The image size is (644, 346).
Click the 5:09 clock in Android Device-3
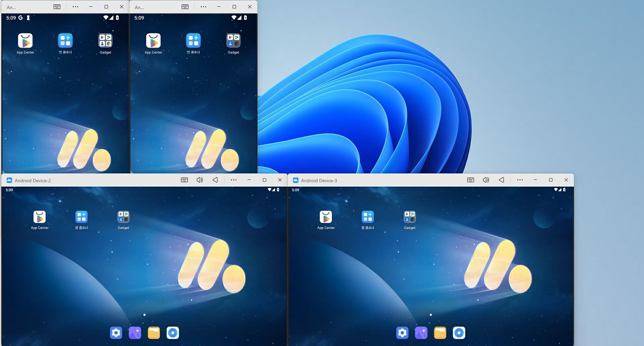pos(295,190)
